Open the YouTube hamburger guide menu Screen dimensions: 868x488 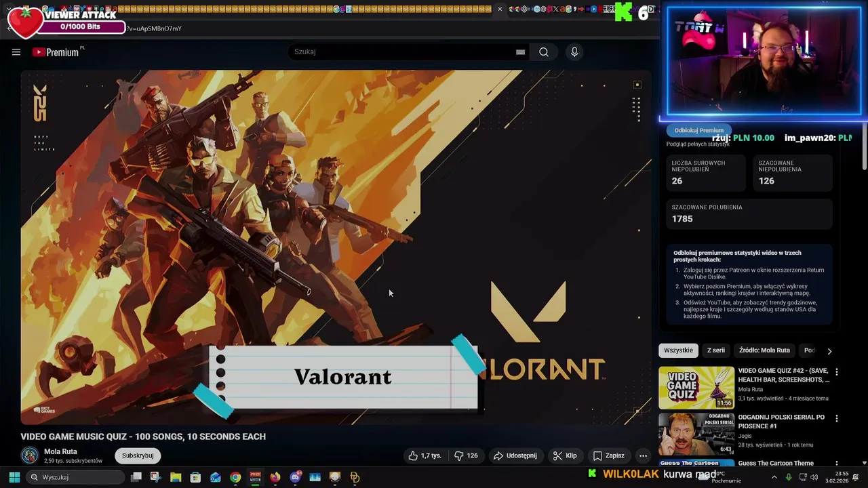pyautogui.click(x=16, y=52)
